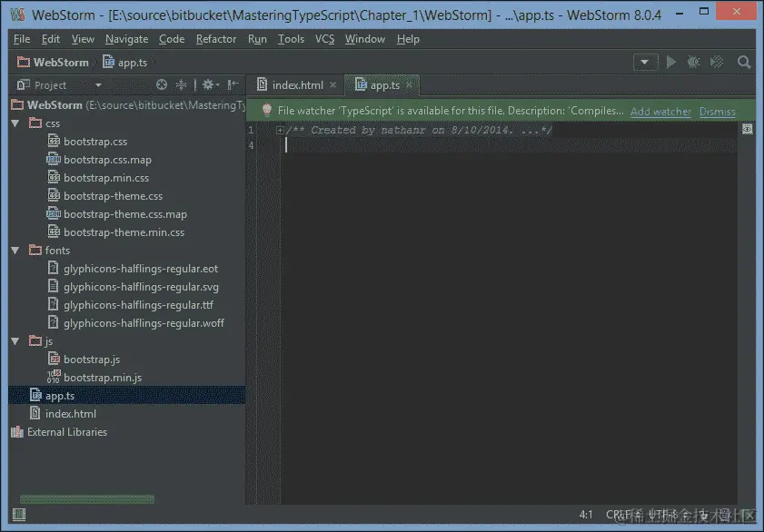Open the Edit menu
This screenshot has width=764, height=532.
(51, 39)
